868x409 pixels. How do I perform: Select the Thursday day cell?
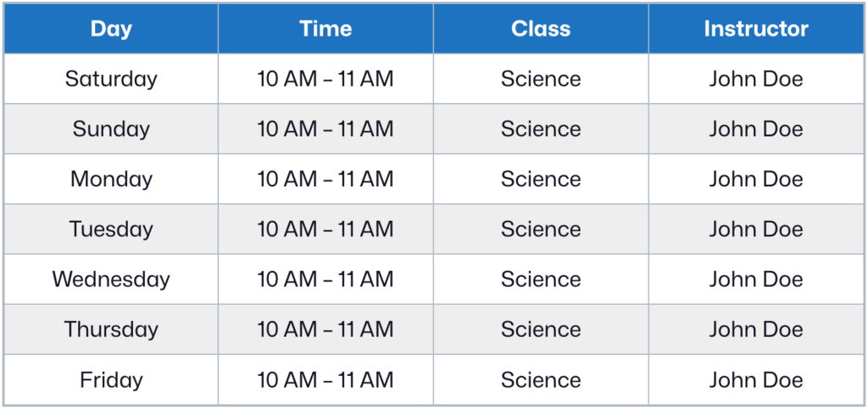(x=111, y=329)
